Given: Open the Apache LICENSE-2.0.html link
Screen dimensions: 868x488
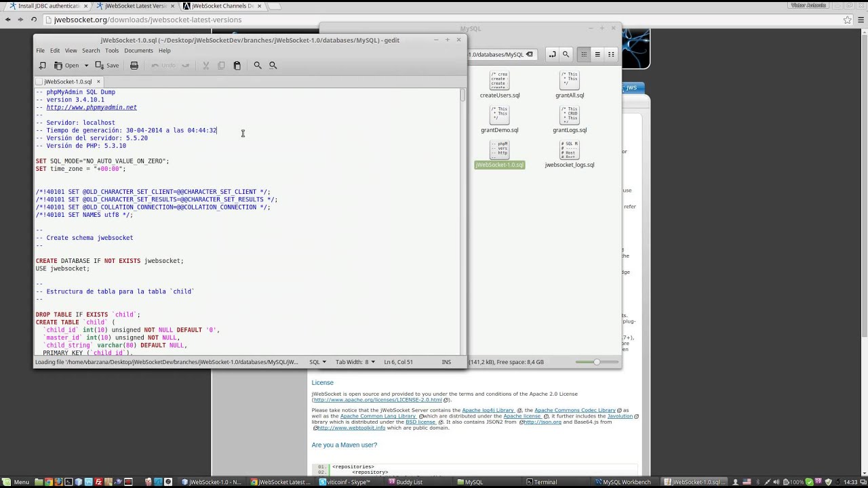Looking at the screenshot, I should pos(378,400).
